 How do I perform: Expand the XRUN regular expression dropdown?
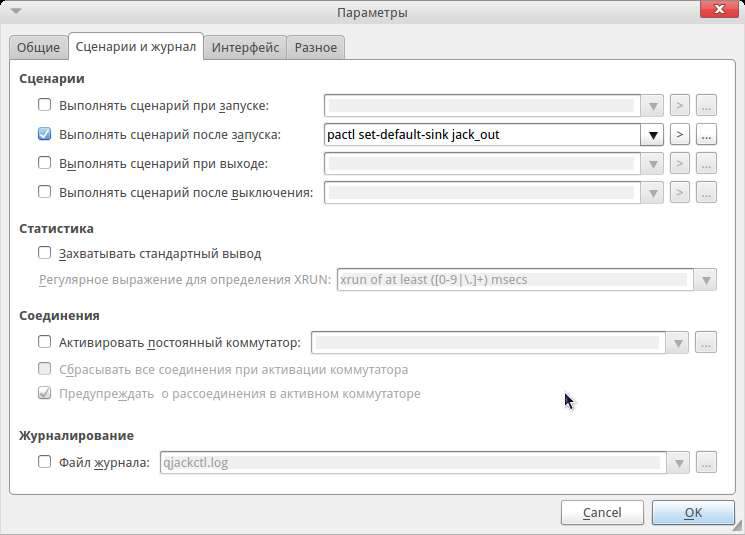coord(706,280)
